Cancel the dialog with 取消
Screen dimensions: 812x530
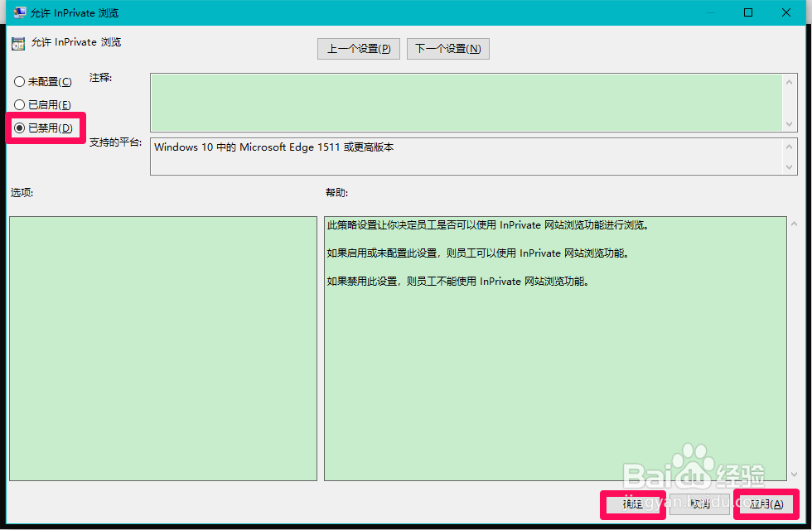[x=699, y=504]
